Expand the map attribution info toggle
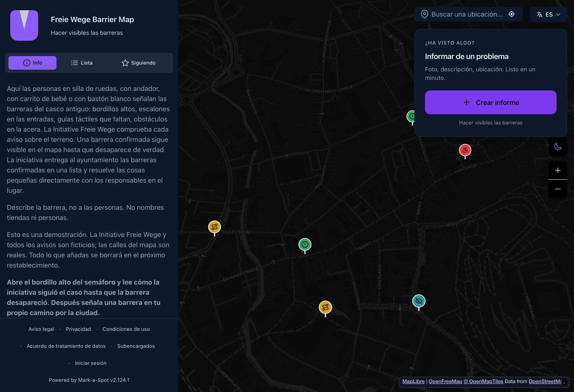The image size is (574, 392). point(564,382)
